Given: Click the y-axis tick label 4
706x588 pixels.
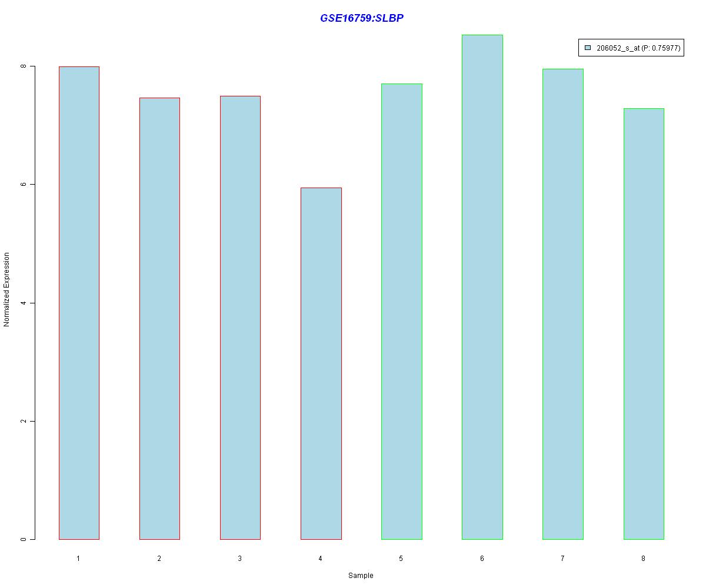Looking at the screenshot, I should point(24,303).
